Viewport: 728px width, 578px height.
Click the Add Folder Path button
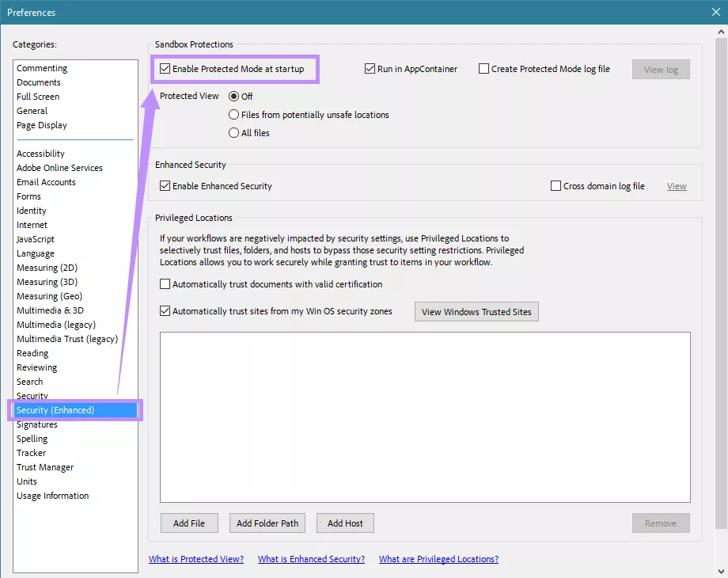(267, 523)
